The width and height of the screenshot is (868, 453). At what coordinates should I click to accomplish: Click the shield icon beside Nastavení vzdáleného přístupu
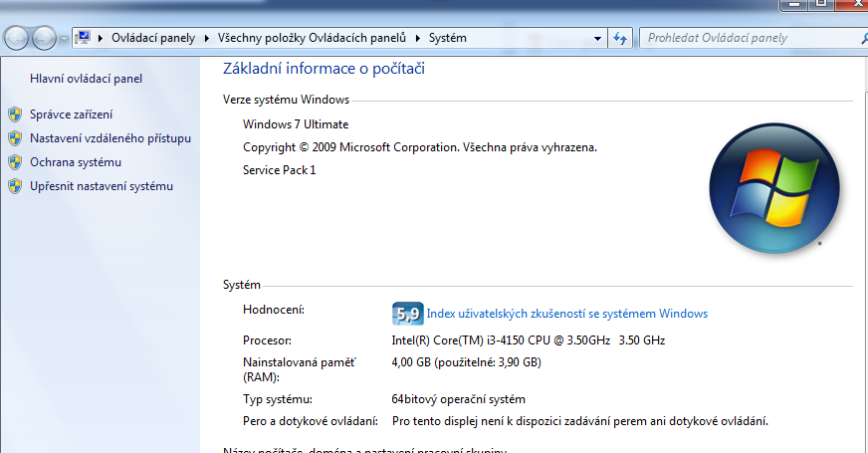tap(16, 138)
